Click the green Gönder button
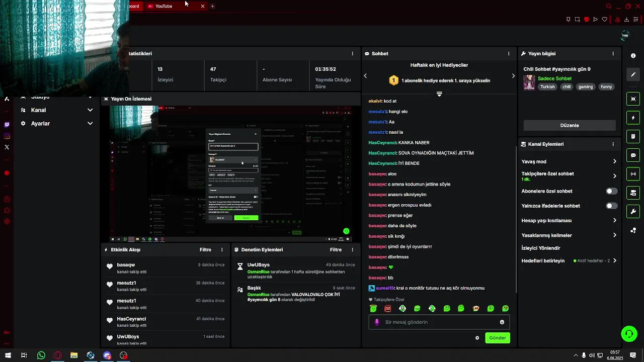Screen dimensions: 644x362 (498, 338)
